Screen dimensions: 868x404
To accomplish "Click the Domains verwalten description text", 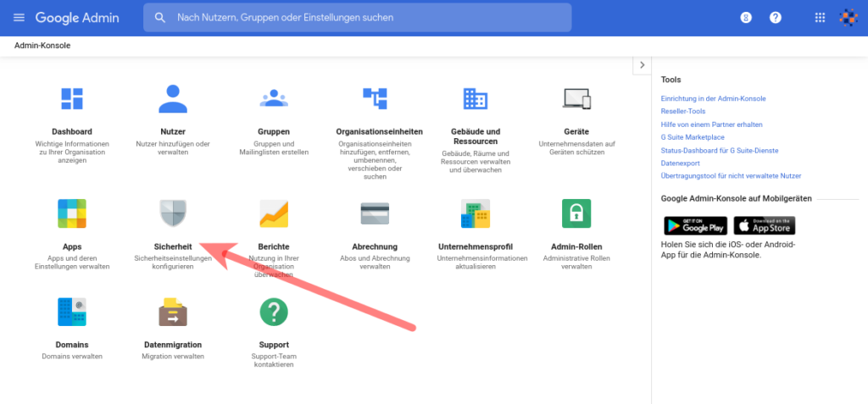I will [72, 357].
